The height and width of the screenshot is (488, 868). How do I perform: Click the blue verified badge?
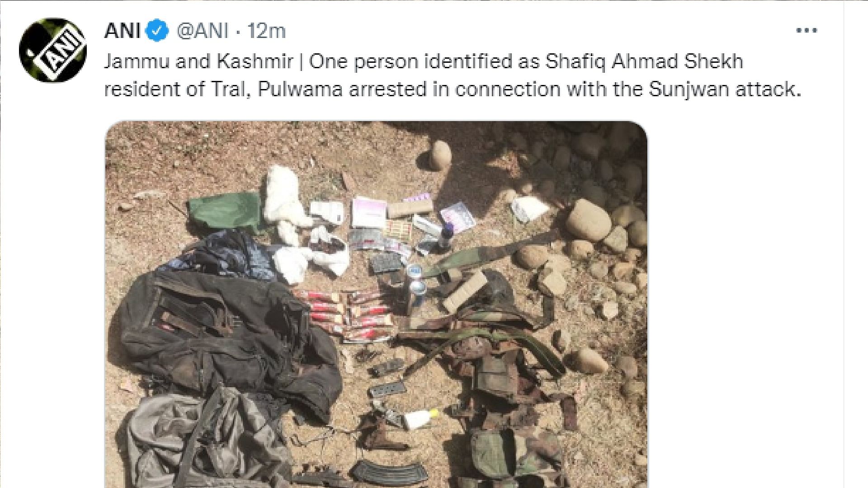pos(158,31)
